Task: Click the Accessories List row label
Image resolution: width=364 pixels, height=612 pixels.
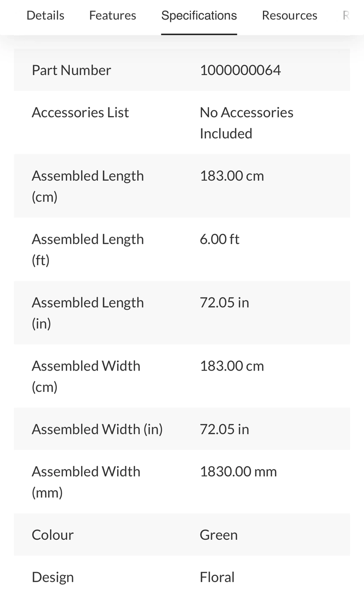Action: click(x=80, y=112)
